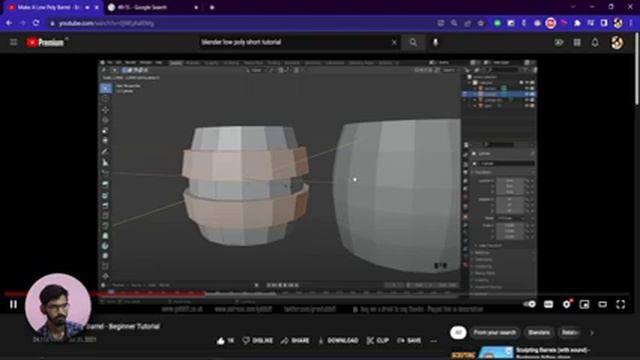Click the SAVE button

point(409,340)
